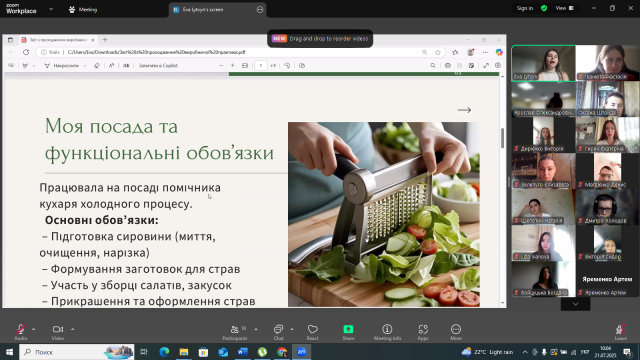
Task: Select Liza Ivanova video thumbnail
Action: 544,243
